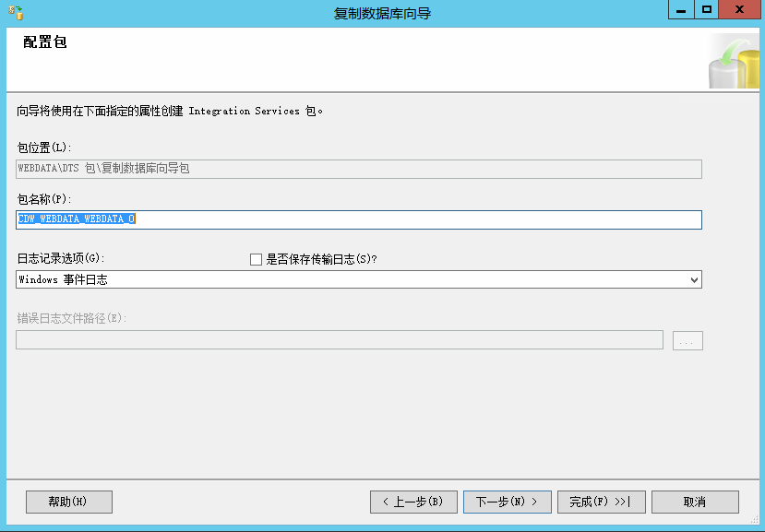Cancel the wizard with 取消 button

(695, 502)
